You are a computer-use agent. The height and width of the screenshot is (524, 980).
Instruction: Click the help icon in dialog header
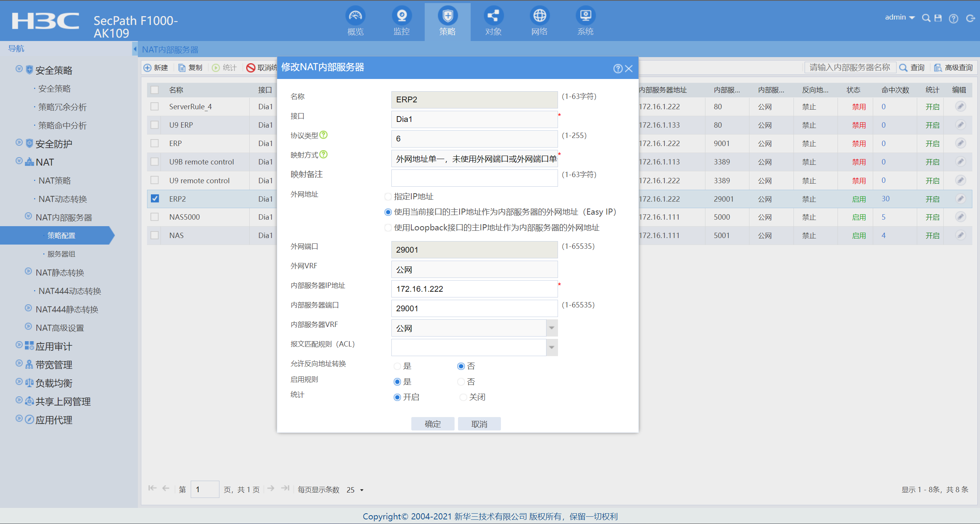point(617,69)
